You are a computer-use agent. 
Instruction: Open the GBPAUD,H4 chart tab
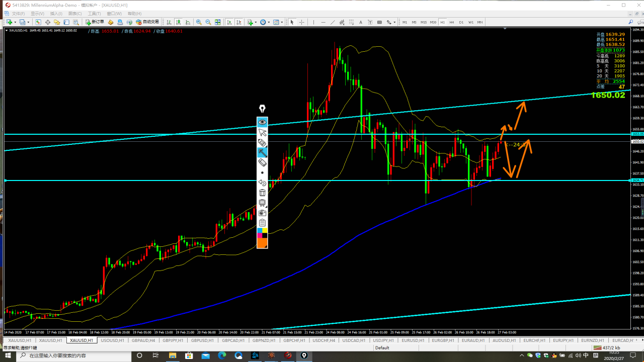(143, 340)
